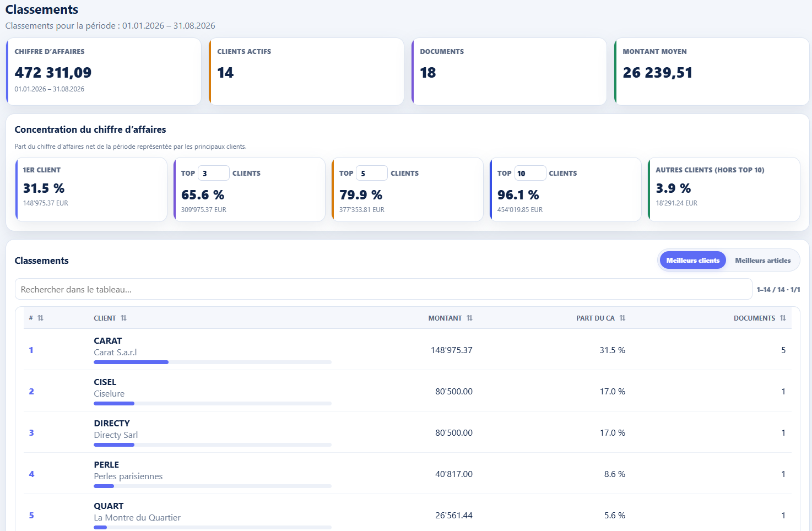This screenshot has width=812, height=531.
Task: Click the 5.6 % share value
Action: [615, 515]
